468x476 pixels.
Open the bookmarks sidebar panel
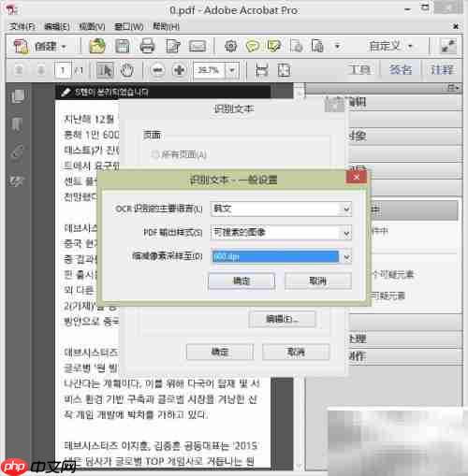[x=17, y=124]
